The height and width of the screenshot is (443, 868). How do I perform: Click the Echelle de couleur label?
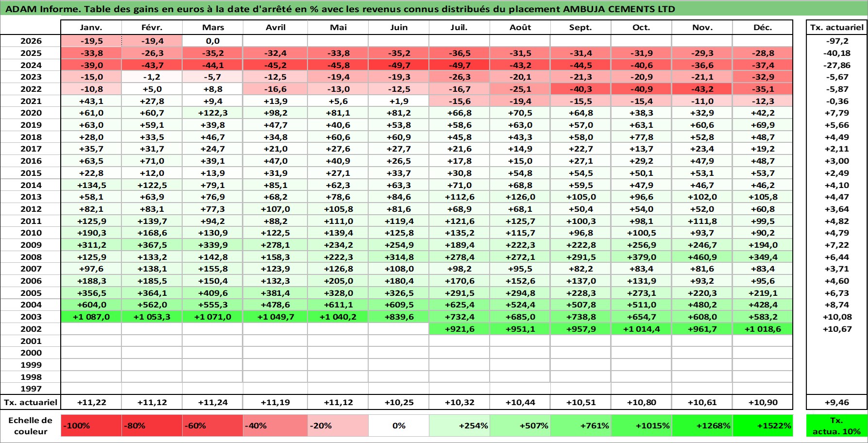(x=31, y=426)
